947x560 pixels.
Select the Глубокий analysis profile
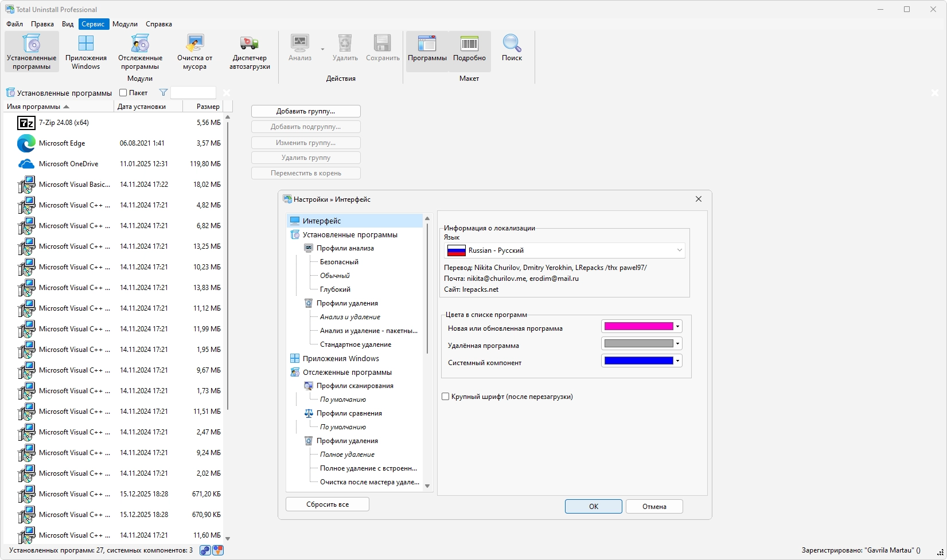(x=335, y=289)
